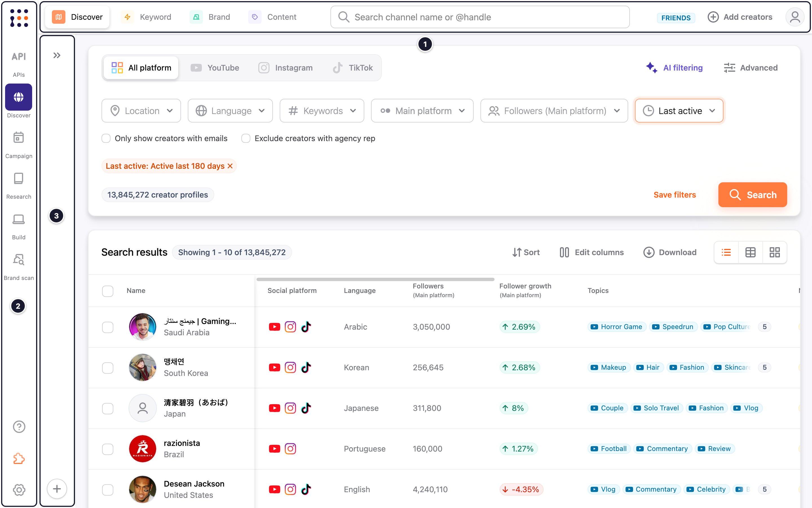Tick the select-all checkbox in Name header
Viewport: 812px width, 508px height.
pos(108,291)
